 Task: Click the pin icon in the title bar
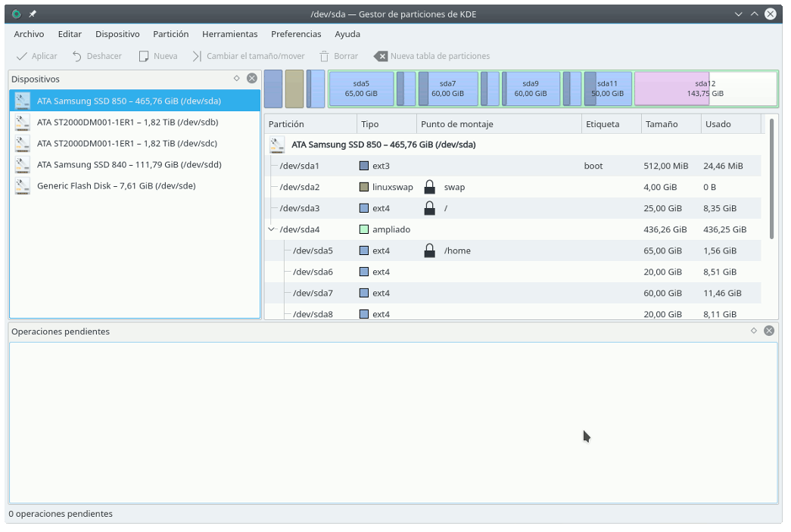point(33,14)
